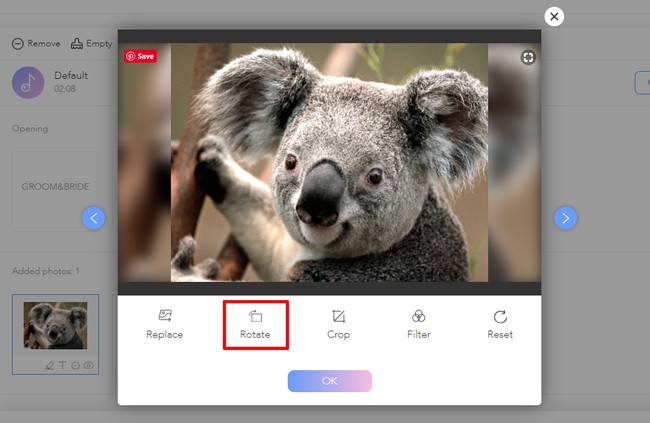
Task: Reset photo edits
Action: click(500, 325)
